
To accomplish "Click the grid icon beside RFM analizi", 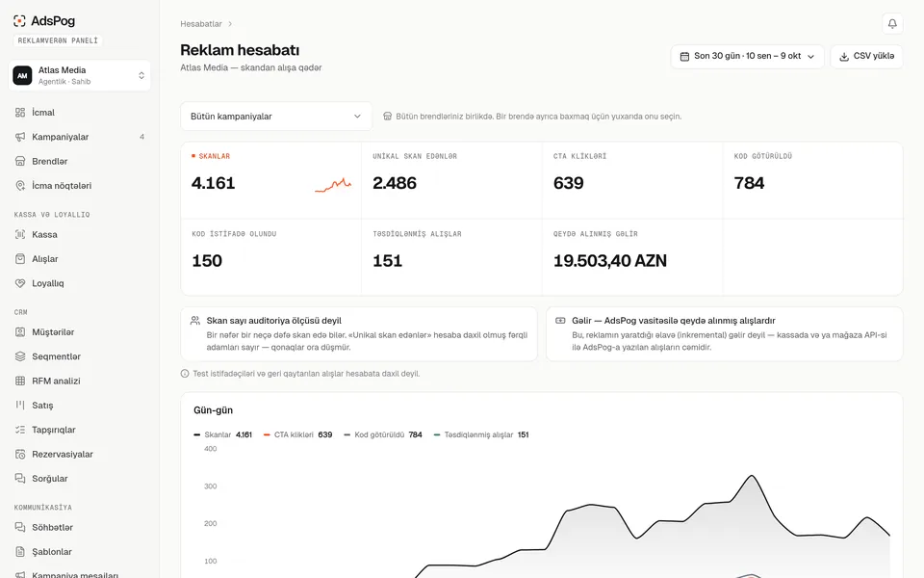I will click(x=20, y=381).
